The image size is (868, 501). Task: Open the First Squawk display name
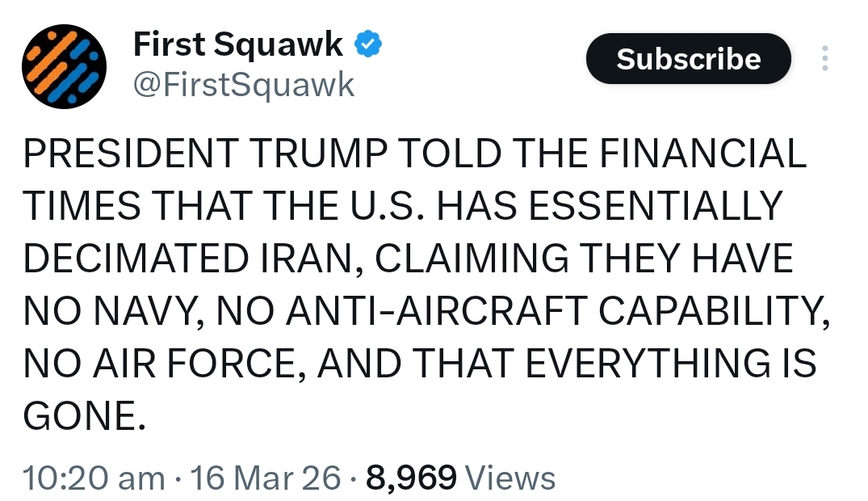click(238, 45)
